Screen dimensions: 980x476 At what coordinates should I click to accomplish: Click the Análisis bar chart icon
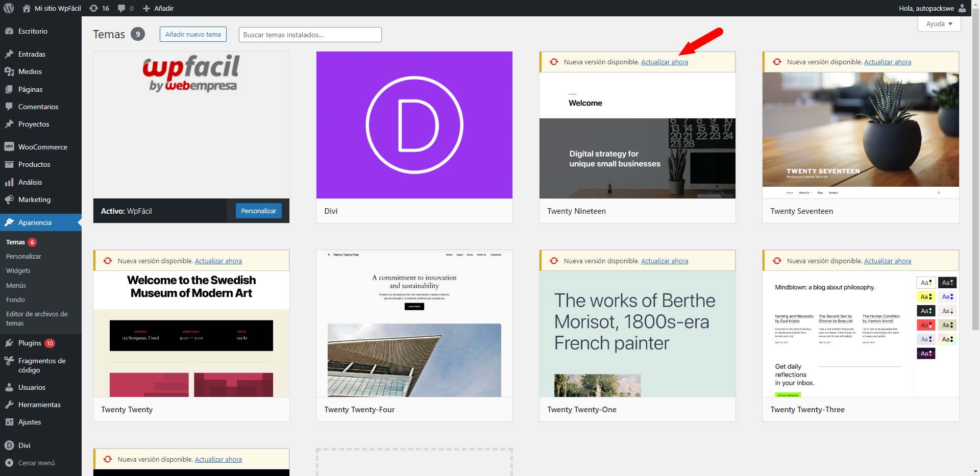[9, 182]
